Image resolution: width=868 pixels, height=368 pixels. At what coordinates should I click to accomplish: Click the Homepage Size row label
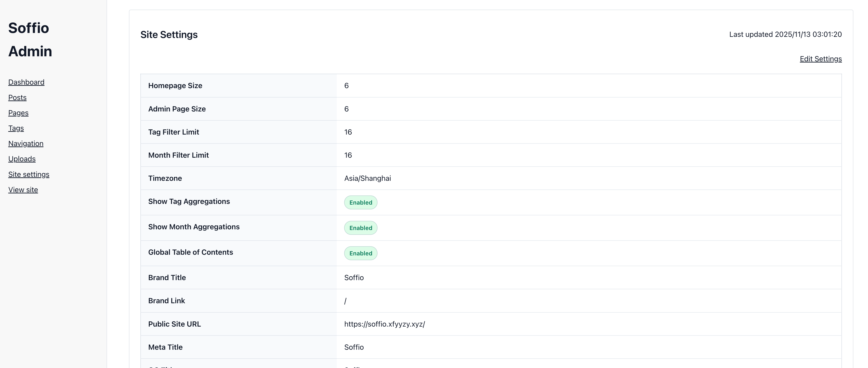point(175,86)
